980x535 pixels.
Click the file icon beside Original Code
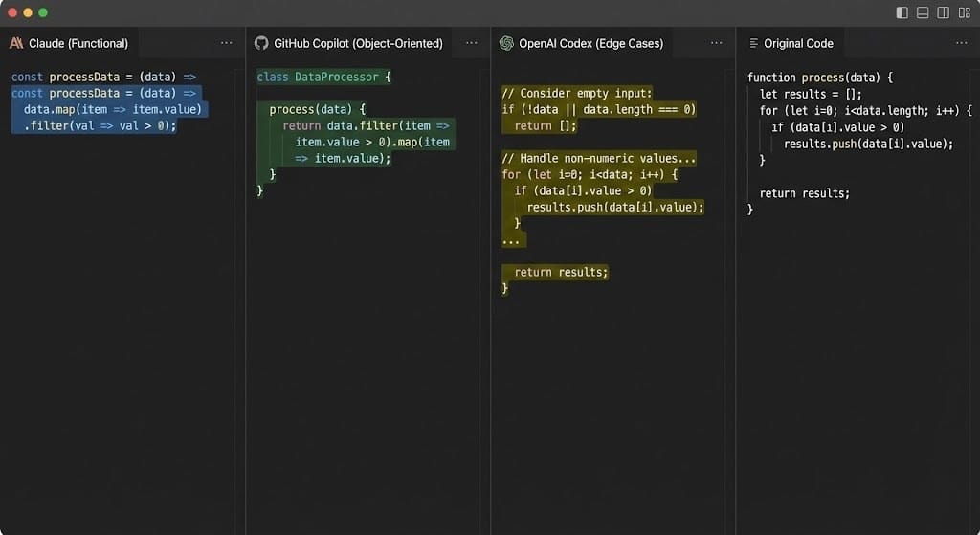753,43
